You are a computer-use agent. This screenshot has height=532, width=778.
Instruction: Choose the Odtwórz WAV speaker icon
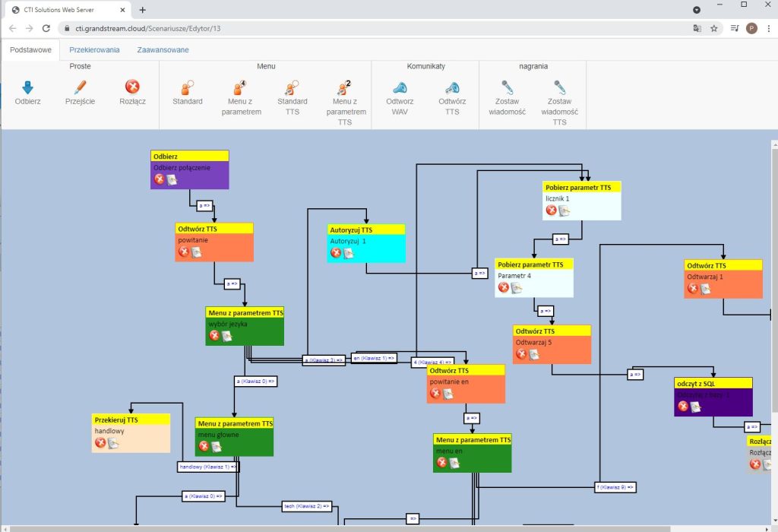(x=400, y=87)
